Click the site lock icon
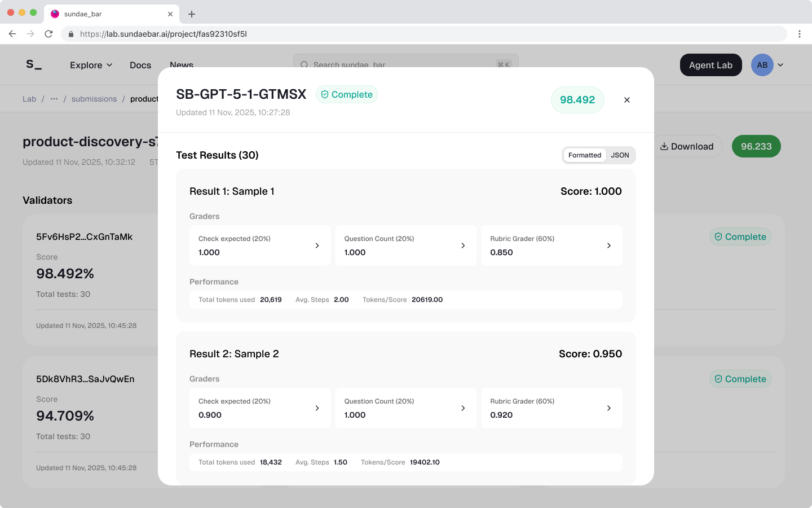 point(71,34)
